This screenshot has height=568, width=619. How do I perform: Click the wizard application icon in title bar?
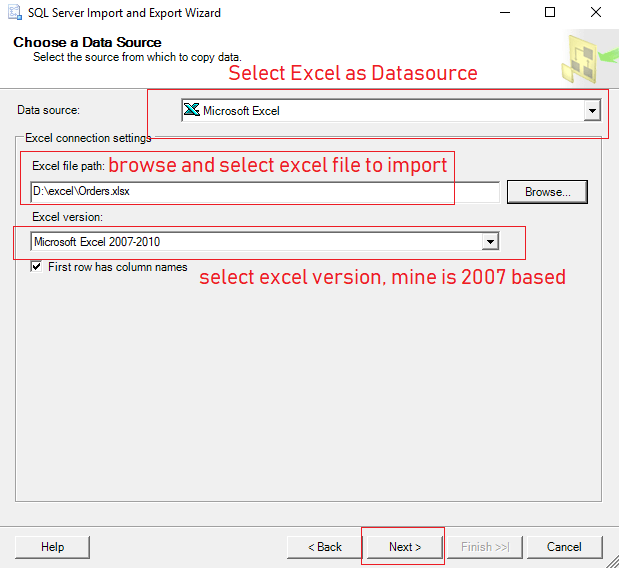[x=15, y=13]
